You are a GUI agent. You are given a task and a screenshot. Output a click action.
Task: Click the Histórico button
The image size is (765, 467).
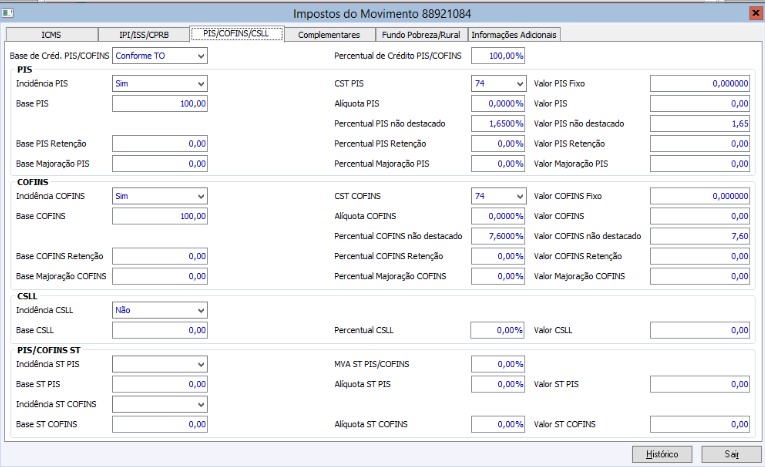(x=661, y=454)
